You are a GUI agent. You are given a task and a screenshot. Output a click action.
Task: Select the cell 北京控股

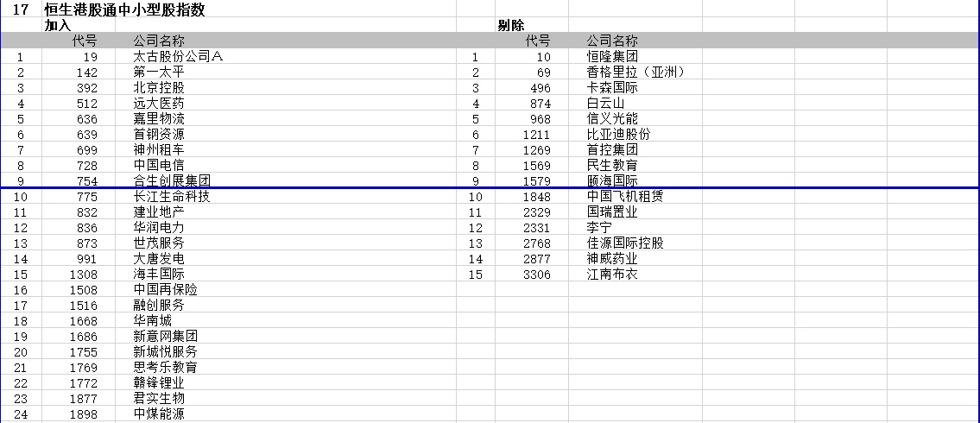(159, 87)
